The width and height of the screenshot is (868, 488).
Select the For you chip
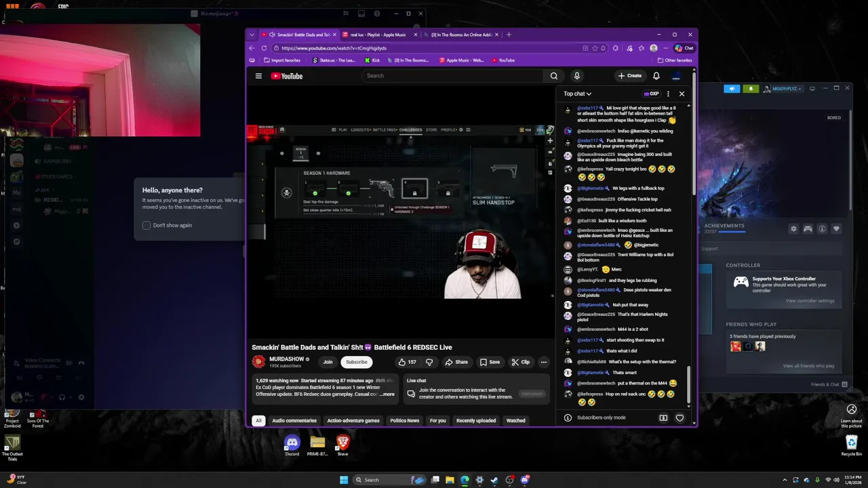point(438,420)
